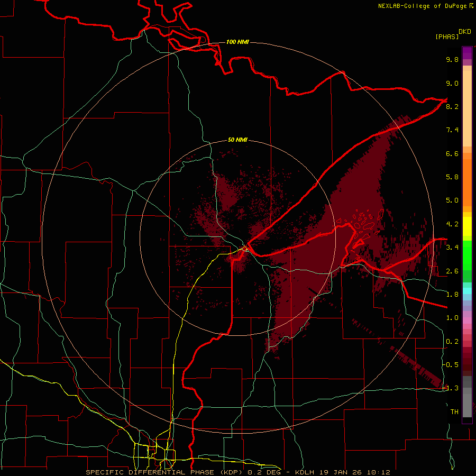
Task: Click the TH legend label
Action: tap(454, 412)
